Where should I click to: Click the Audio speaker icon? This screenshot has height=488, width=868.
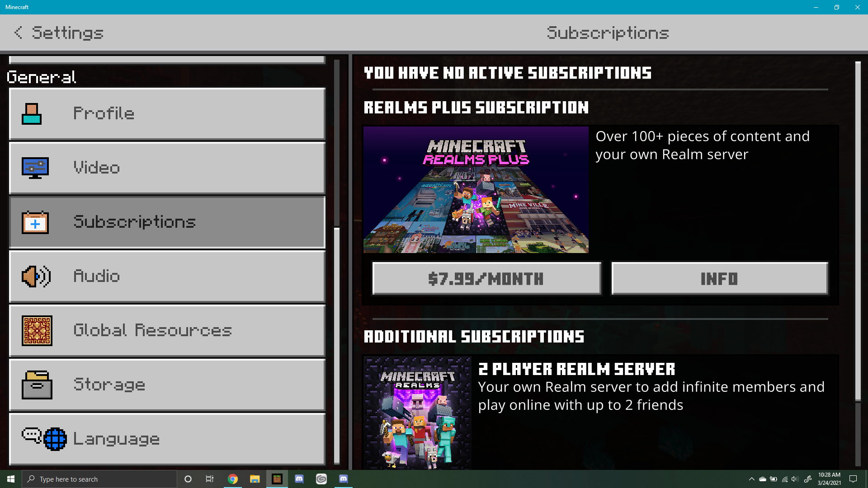pyautogui.click(x=36, y=277)
